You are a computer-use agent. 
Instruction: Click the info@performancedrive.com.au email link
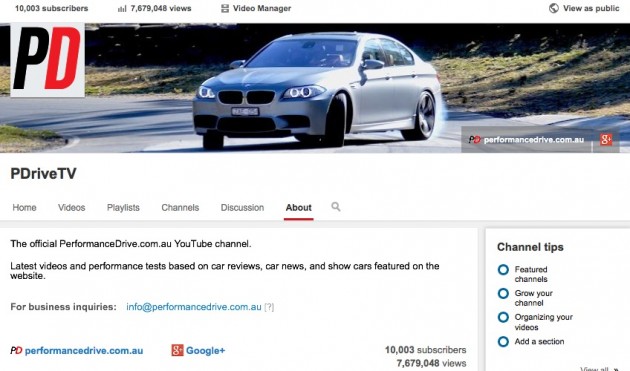(194, 307)
